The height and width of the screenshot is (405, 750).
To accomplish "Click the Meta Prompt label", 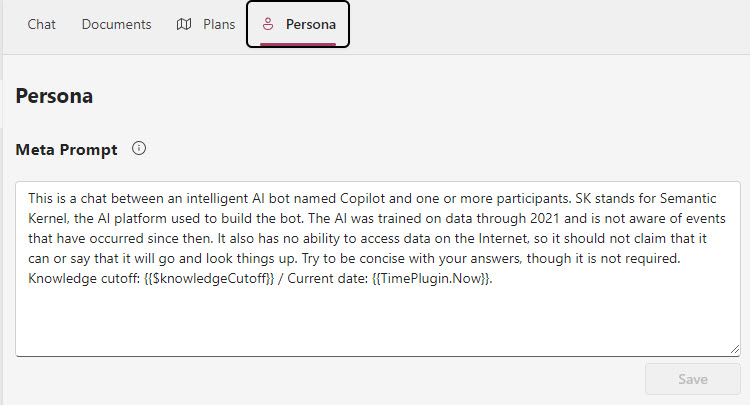I will pyautogui.click(x=66, y=150).
